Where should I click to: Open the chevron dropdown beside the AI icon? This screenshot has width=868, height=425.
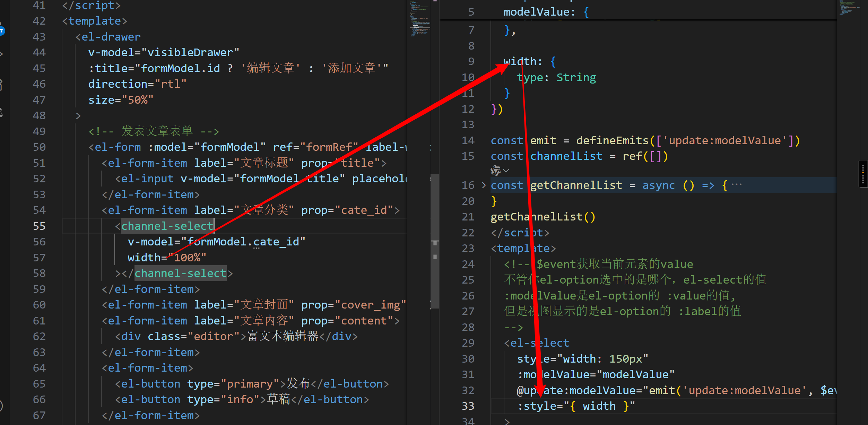pyautogui.click(x=506, y=171)
